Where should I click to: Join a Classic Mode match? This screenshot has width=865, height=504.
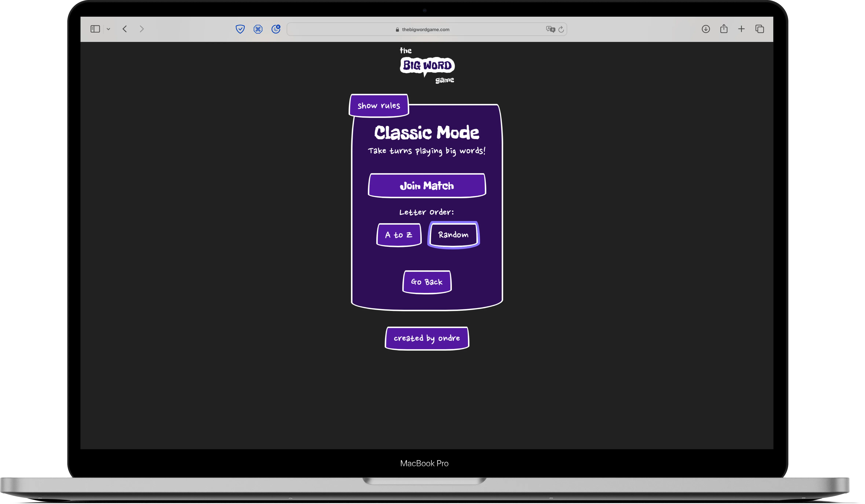pos(427,186)
